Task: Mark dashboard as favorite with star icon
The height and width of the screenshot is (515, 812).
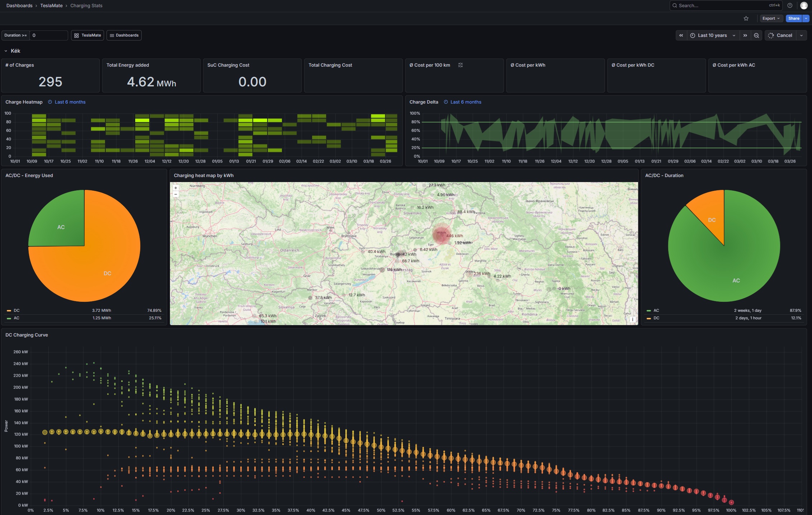Action: point(746,18)
